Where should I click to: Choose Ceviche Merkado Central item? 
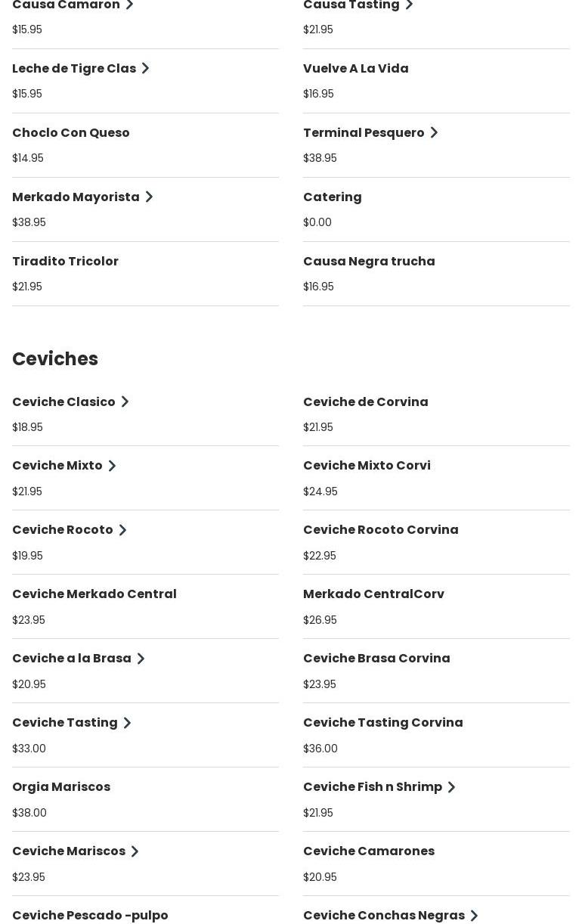[x=94, y=594]
